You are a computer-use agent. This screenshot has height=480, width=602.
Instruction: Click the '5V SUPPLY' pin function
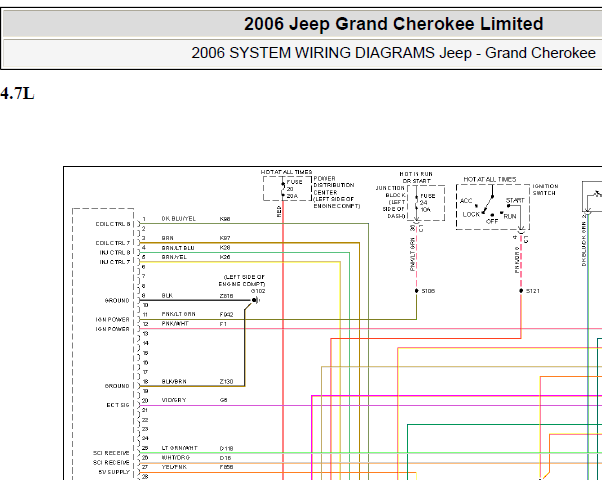[114, 472]
